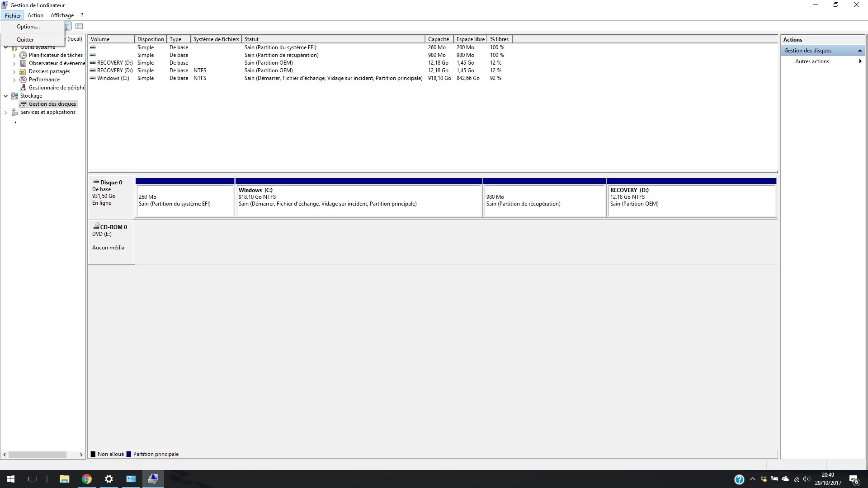Launch Google Chrome from the taskbar
This screenshot has height=488, width=868.
pos(86,479)
